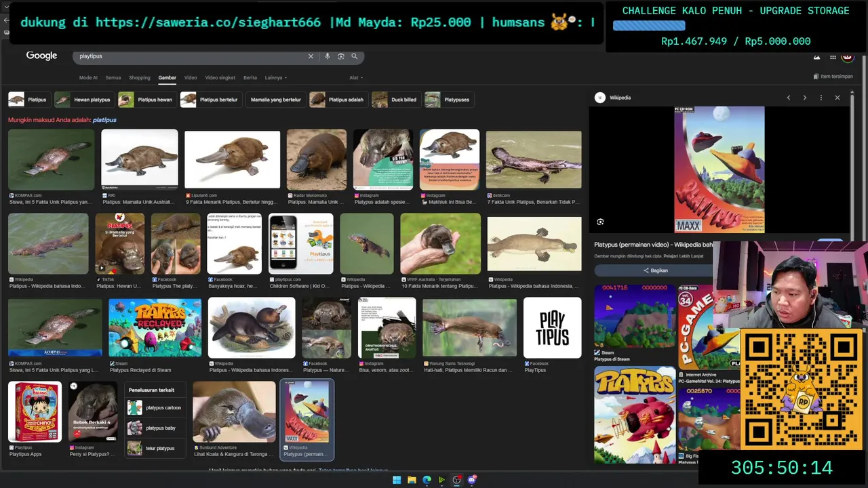868x488 pixels.
Task: Click the magnifier search icon
Action: click(354, 56)
